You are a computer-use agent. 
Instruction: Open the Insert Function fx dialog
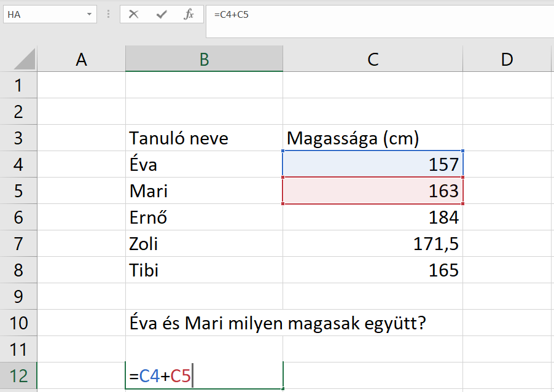[189, 14]
